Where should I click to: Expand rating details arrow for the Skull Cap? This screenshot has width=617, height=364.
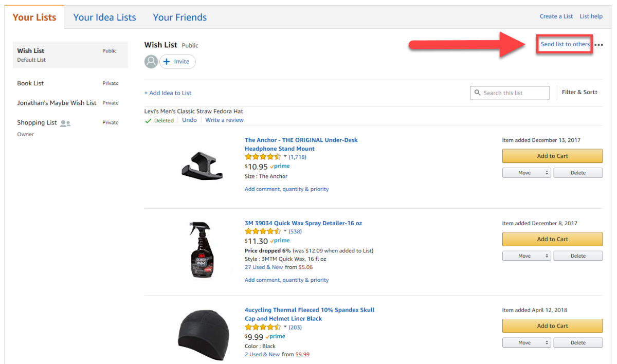(285, 327)
